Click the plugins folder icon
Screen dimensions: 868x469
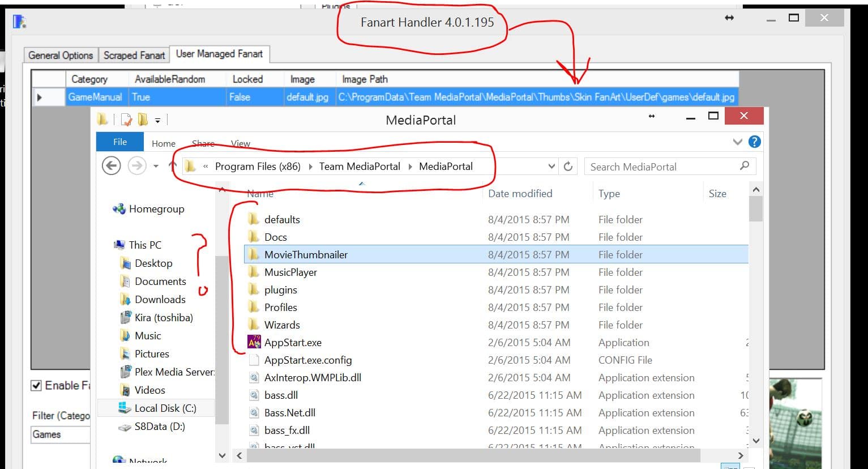[x=254, y=289]
